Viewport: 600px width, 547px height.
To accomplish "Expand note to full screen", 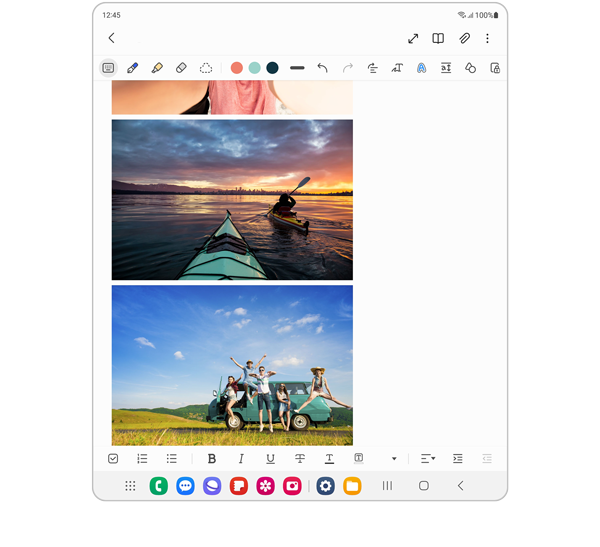I will [413, 38].
